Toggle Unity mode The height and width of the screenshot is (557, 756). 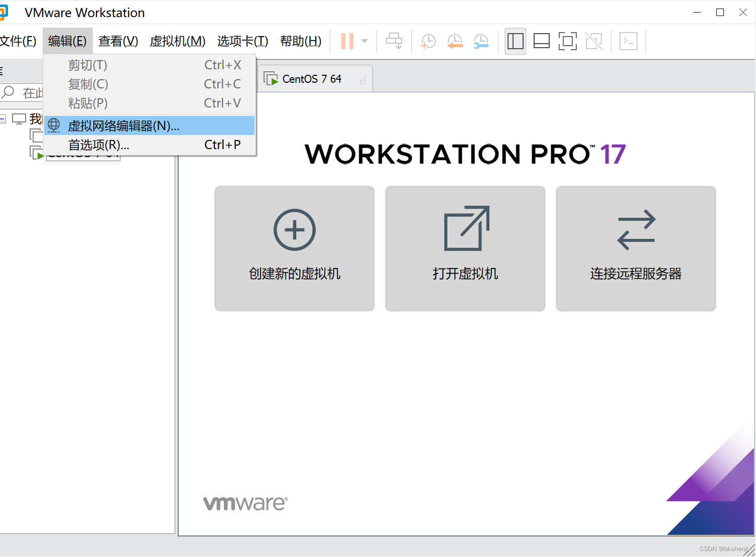tap(594, 41)
